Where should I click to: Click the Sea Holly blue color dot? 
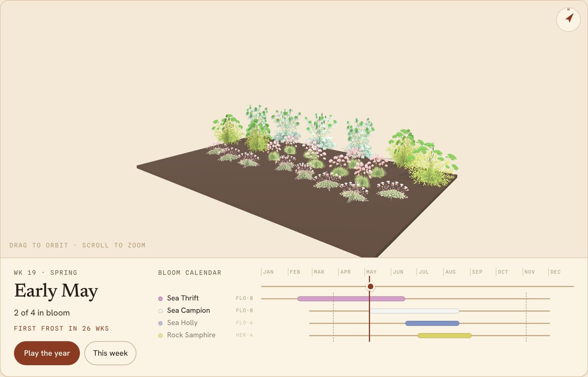(x=160, y=323)
